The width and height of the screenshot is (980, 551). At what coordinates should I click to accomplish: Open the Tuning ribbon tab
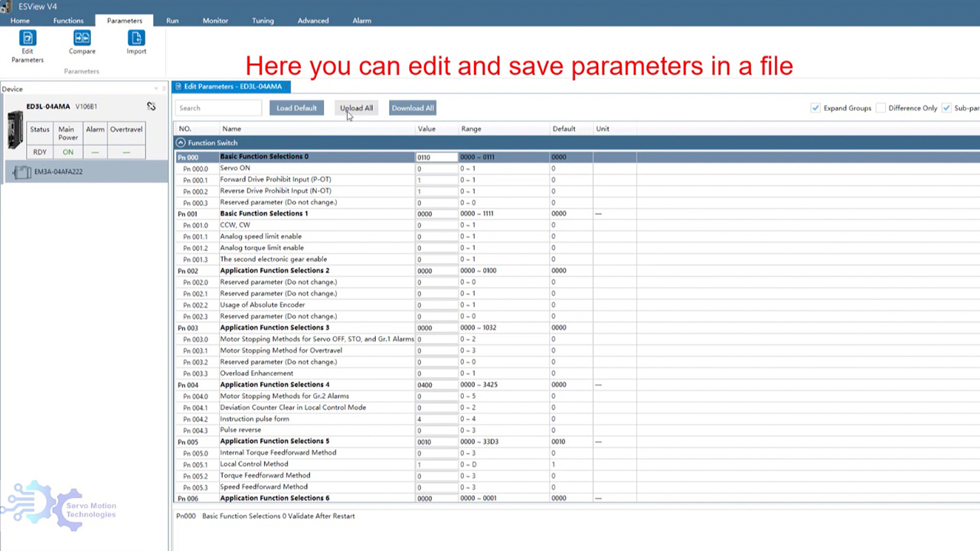click(x=263, y=21)
